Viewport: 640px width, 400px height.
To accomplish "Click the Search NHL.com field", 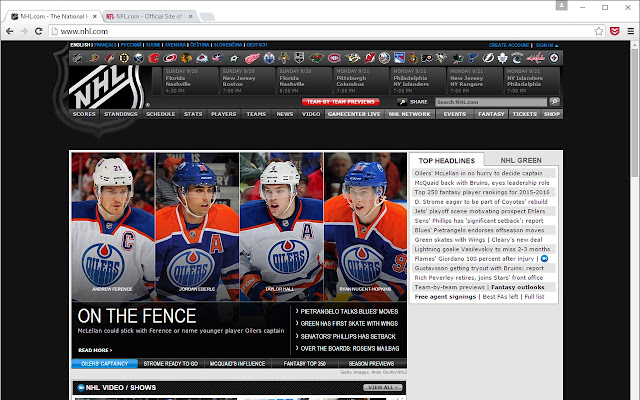I will click(x=491, y=102).
